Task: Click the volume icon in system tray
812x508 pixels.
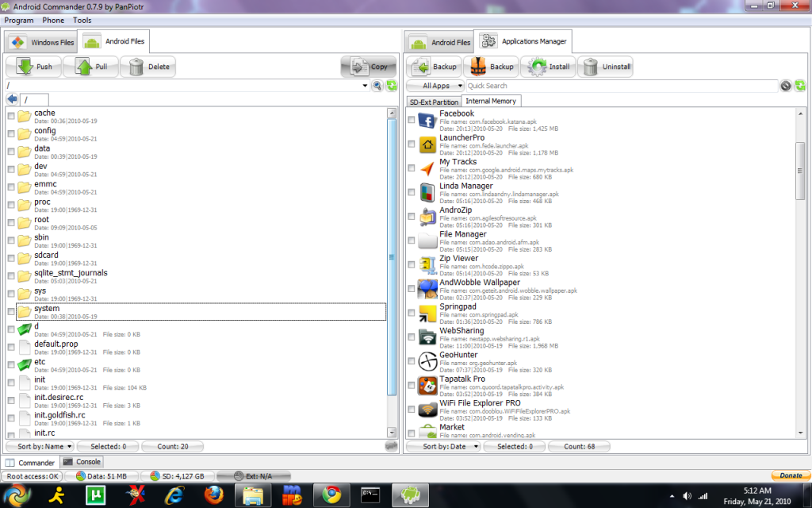Action: click(x=688, y=496)
